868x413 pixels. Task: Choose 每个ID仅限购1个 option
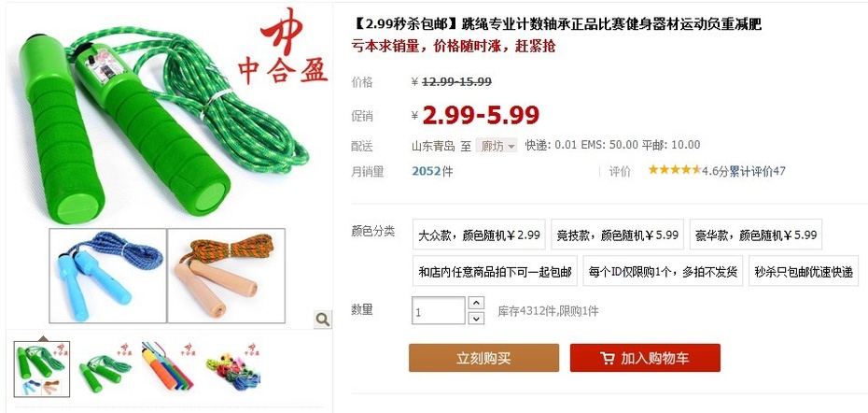pyautogui.click(x=663, y=271)
